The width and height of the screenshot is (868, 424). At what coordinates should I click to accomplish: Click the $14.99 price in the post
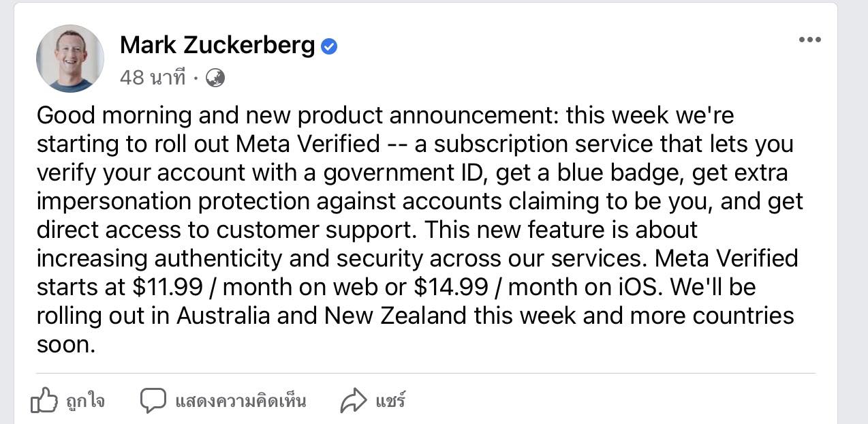pos(451,287)
